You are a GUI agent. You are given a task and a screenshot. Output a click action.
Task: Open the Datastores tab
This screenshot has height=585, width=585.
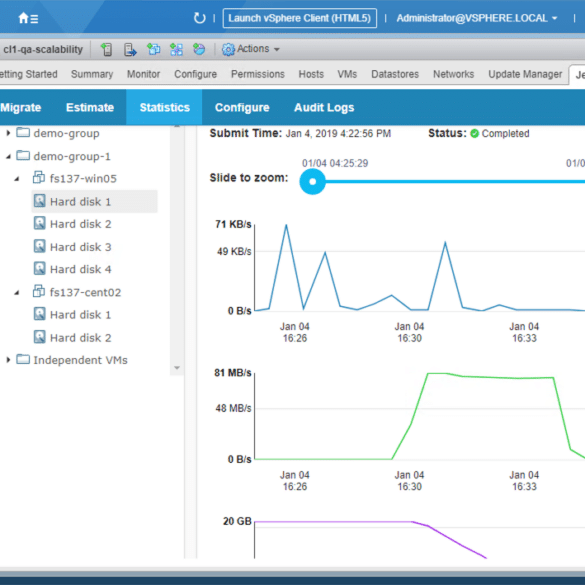click(x=395, y=74)
